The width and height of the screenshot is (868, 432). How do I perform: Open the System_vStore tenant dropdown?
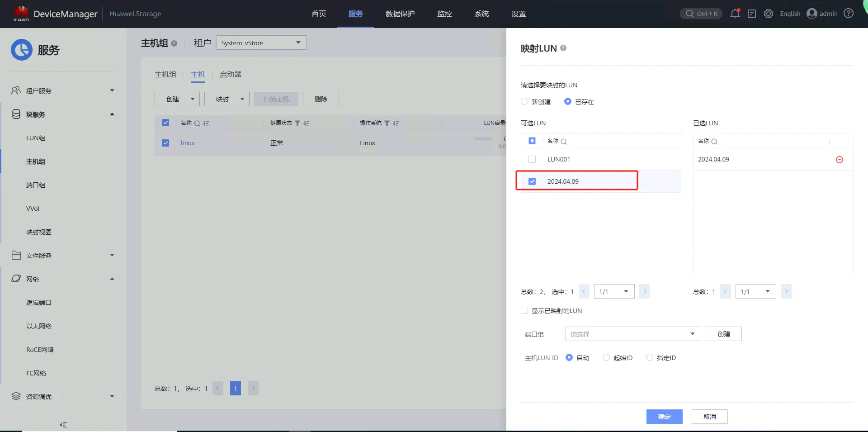click(x=261, y=43)
